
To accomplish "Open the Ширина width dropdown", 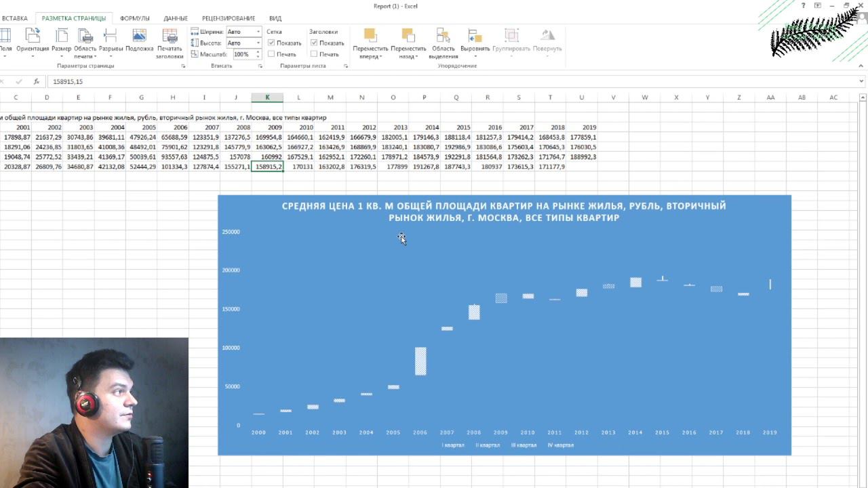I will tap(258, 32).
